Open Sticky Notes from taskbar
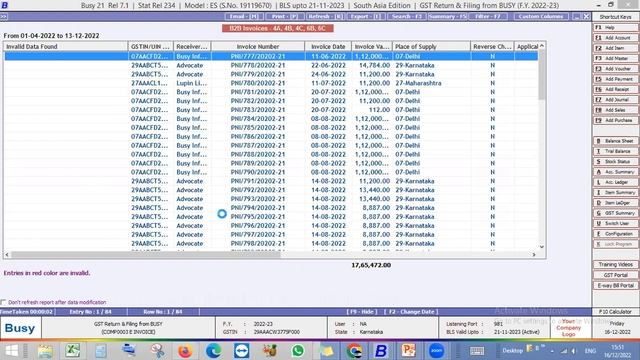This screenshot has width=640, height=360. coord(326,351)
